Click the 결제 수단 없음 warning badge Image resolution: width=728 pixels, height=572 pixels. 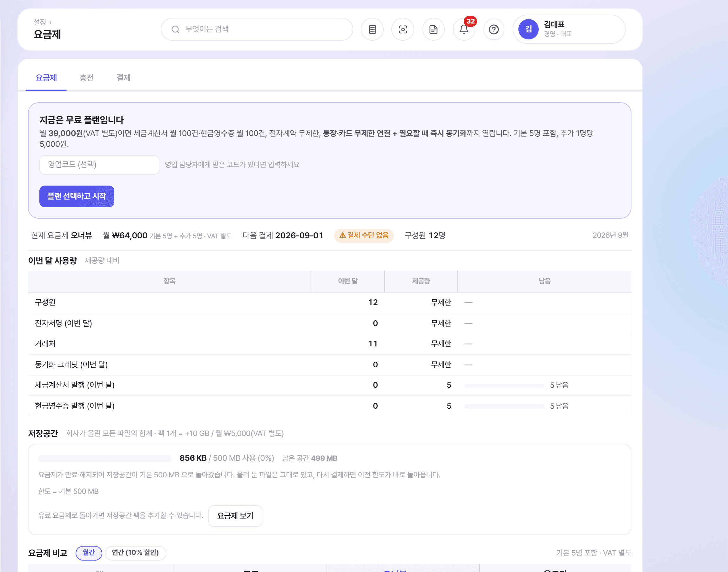[x=364, y=235]
